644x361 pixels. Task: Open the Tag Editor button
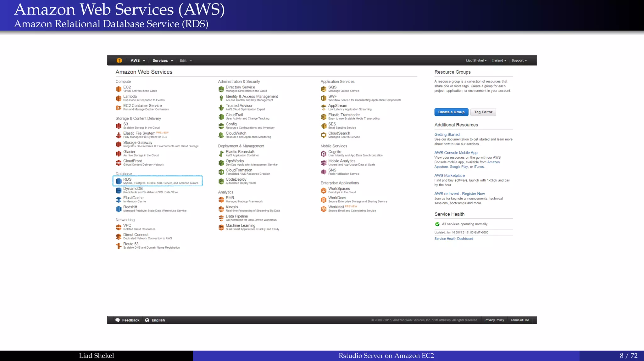click(483, 112)
